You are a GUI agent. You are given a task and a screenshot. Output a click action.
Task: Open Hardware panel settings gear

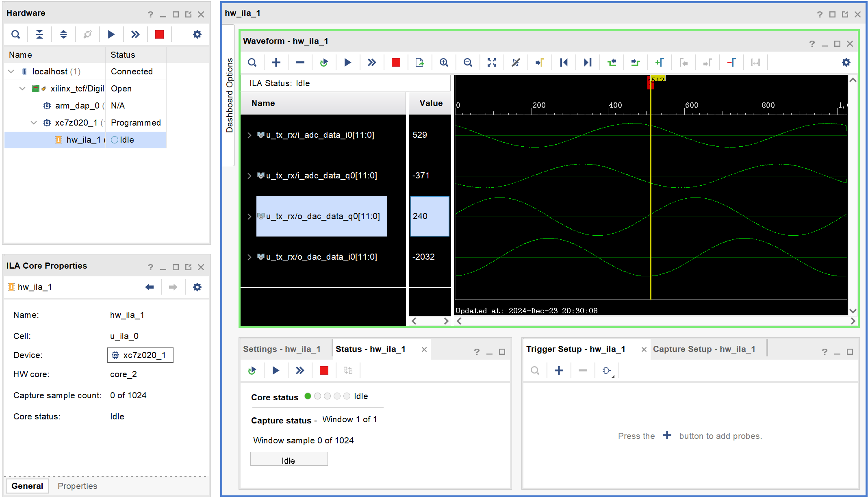coord(197,35)
